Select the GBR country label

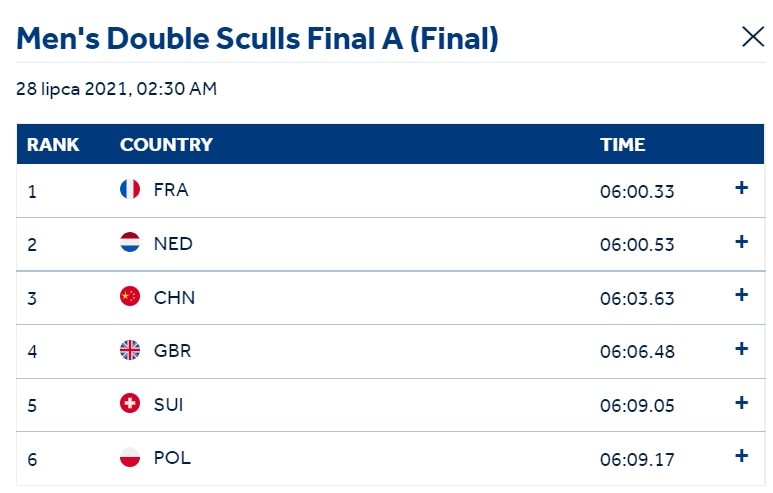coord(173,351)
